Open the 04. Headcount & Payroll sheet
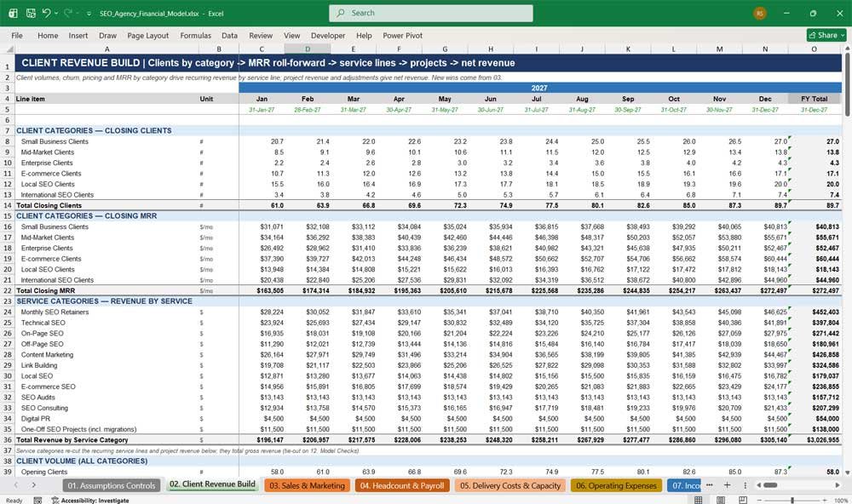Screen dimensions: 852x504 pos(402,485)
